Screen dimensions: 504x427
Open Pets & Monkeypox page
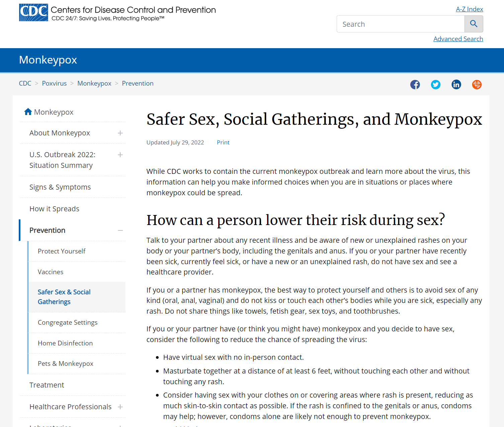(x=66, y=364)
